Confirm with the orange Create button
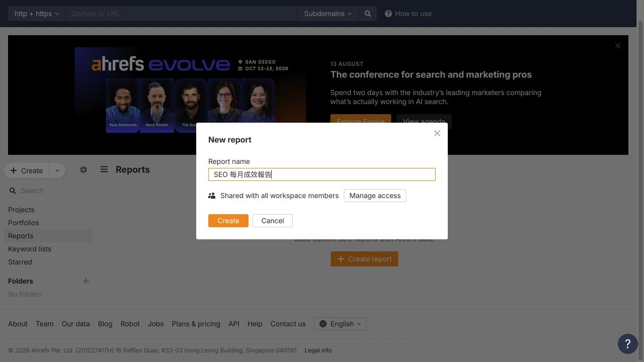The image size is (644, 362). tap(228, 221)
